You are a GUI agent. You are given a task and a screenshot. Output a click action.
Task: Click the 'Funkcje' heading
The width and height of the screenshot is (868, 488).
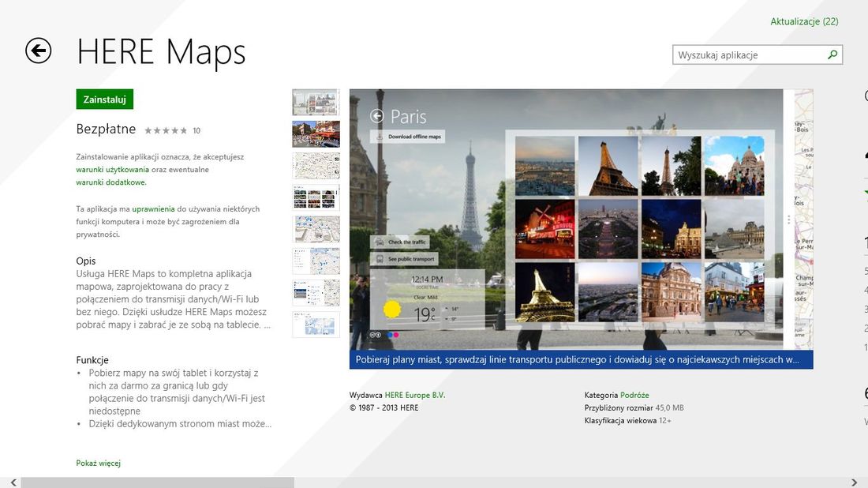pos(92,360)
